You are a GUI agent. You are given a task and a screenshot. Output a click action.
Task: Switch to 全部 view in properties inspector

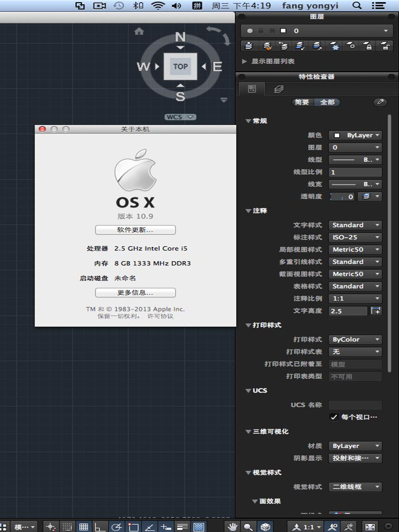[327, 102]
